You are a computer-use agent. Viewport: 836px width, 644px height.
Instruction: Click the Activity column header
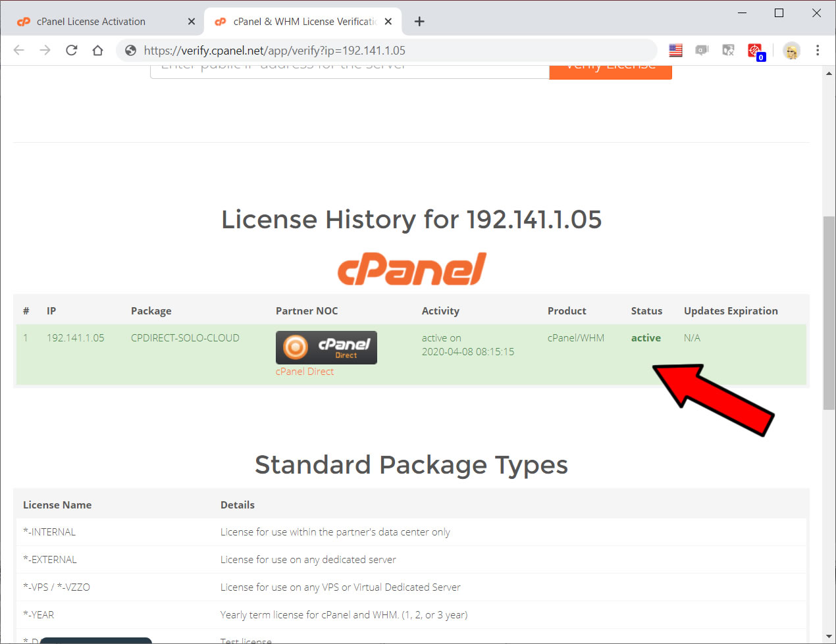[x=440, y=311]
